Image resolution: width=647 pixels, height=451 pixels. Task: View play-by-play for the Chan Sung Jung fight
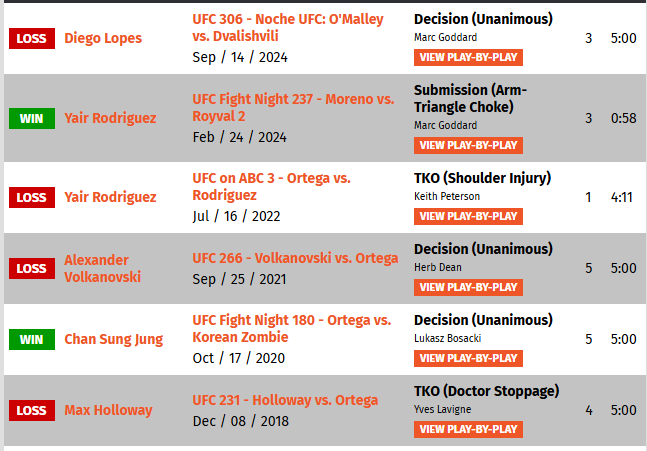tap(468, 358)
